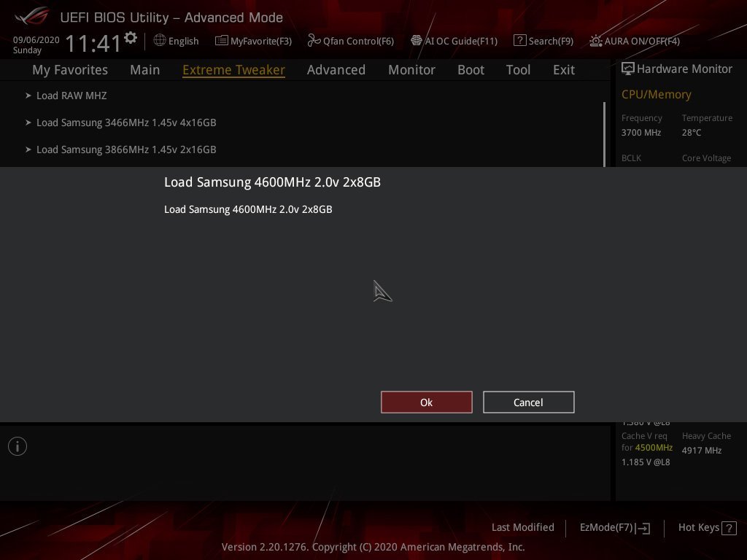Open the My Favorites tab
The height and width of the screenshot is (560, 747).
[x=70, y=70]
